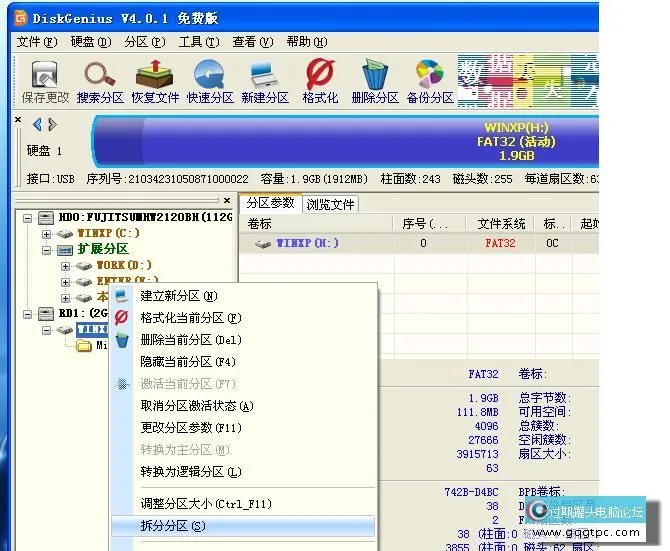Screen dimensions: 670x551
Task: Choose 建立新分区(N) from context menu
Action: click(x=244, y=296)
